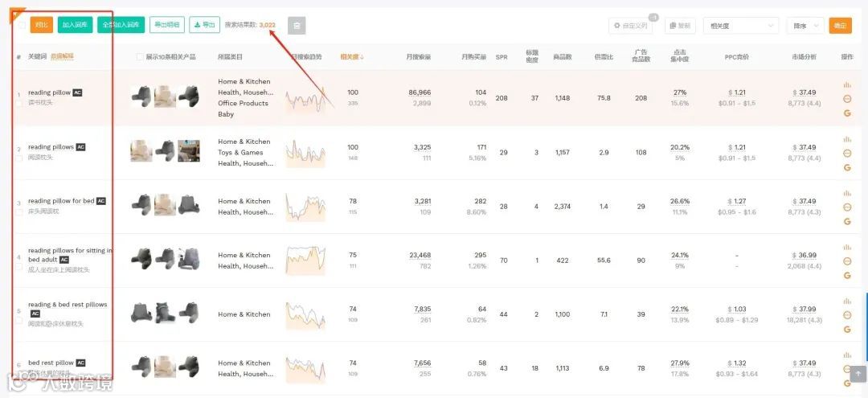
Task: Click the green 加入词库 button
Action: (75, 25)
